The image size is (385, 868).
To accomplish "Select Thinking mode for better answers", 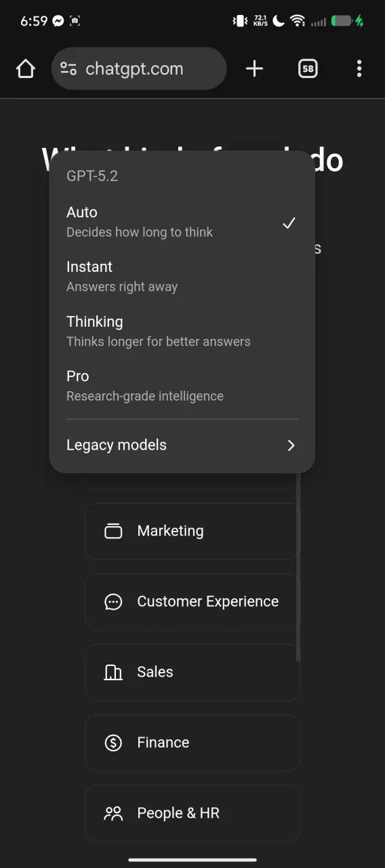I will click(x=182, y=332).
